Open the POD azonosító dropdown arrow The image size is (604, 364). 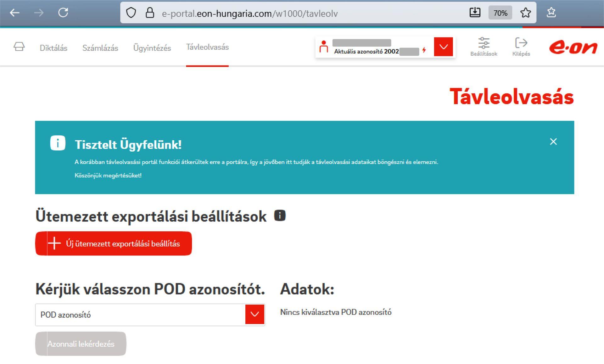point(254,314)
